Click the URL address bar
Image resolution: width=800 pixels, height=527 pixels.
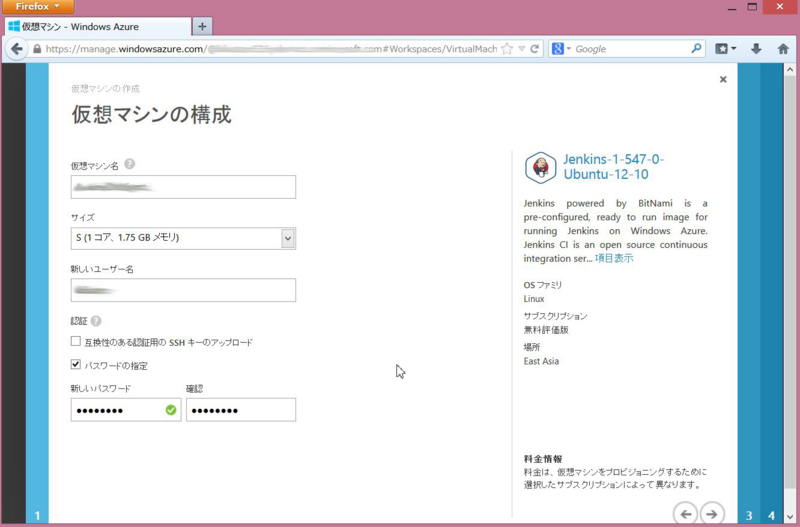270,49
